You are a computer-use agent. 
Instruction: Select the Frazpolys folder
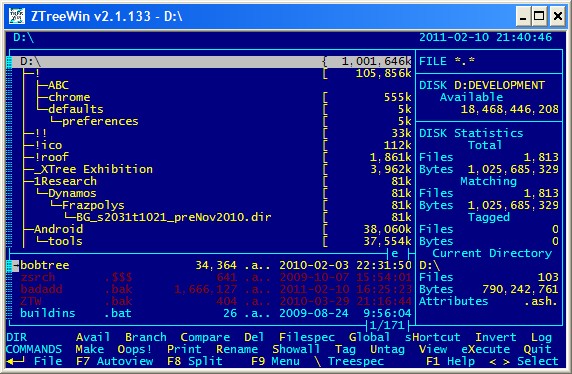(x=93, y=205)
